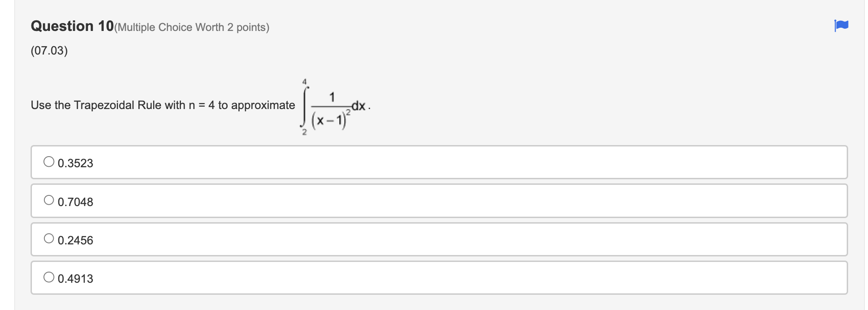Image resolution: width=868 pixels, height=310 pixels.
Task: Click the 'Multiple Choice Worth 2 points' text
Action: click(x=192, y=27)
